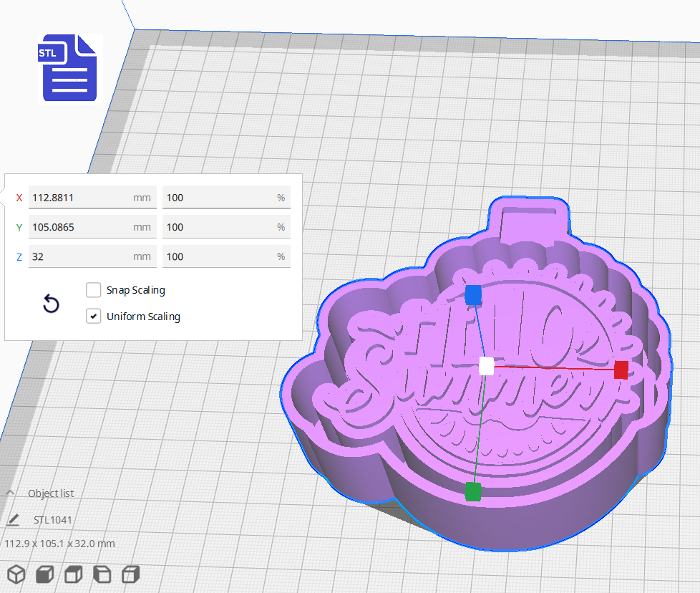The height and width of the screenshot is (593, 700).
Task: Enable Snap Scaling
Action: point(93,290)
